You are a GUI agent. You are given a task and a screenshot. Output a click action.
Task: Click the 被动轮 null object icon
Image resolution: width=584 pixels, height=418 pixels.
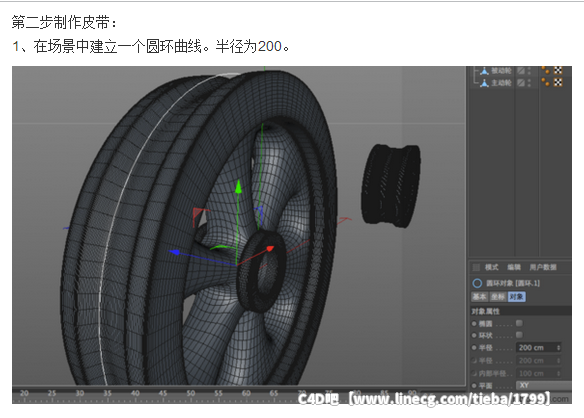(x=484, y=71)
